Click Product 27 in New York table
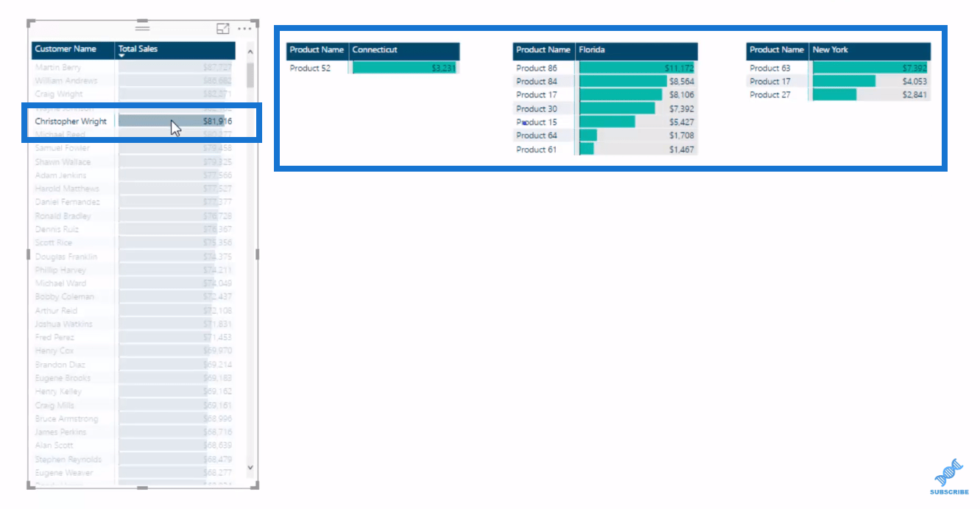 (770, 94)
